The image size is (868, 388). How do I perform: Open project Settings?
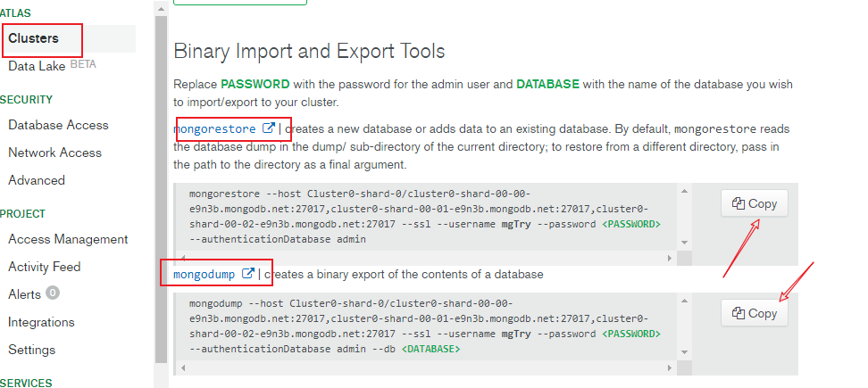pos(31,350)
